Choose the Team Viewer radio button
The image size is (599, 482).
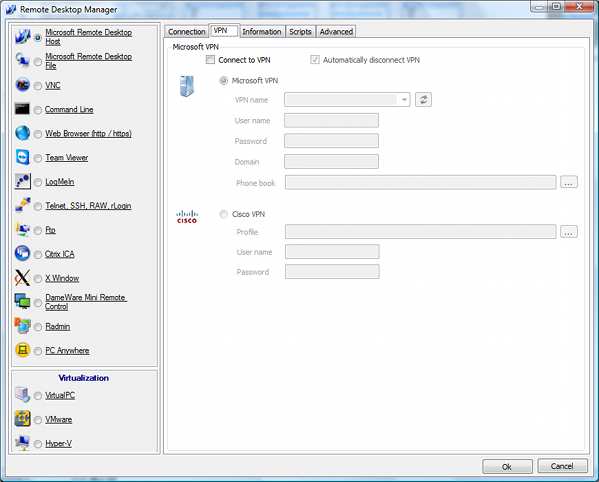(37, 158)
